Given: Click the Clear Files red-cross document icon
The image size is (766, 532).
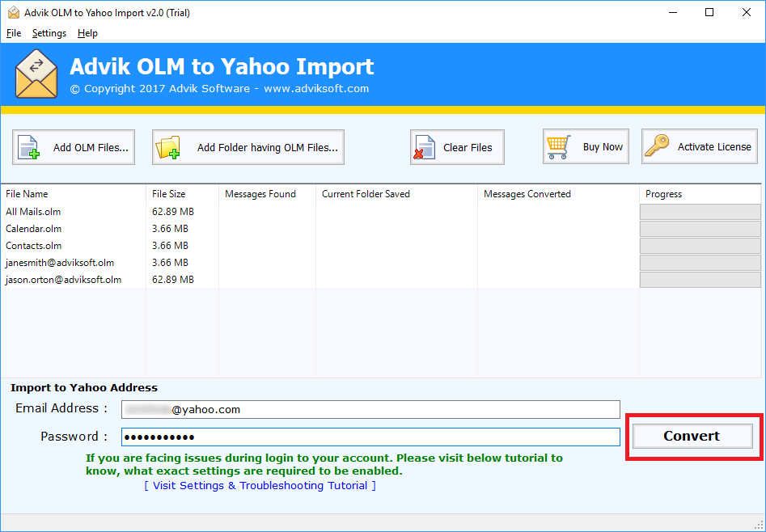Looking at the screenshot, I should point(424,147).
